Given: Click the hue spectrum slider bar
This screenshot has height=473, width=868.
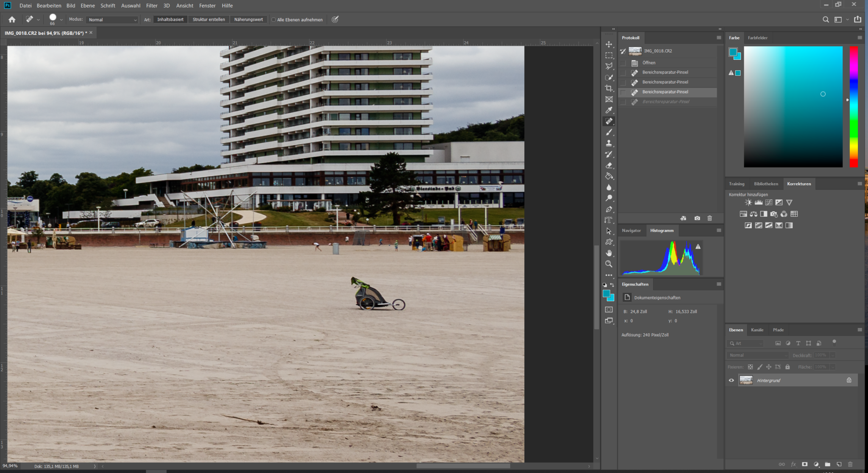Looking at the screenshot, I should click(x=854, y=106).
